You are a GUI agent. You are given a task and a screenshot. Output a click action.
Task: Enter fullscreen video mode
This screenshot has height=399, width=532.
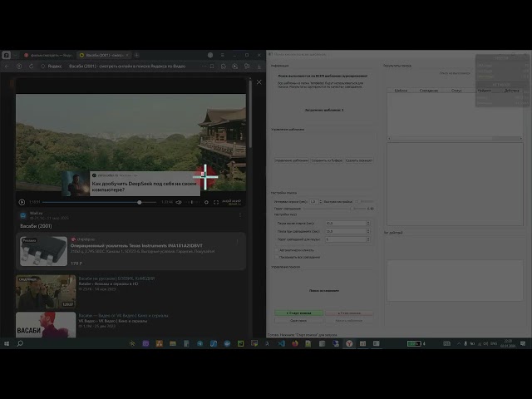(216, 202)
